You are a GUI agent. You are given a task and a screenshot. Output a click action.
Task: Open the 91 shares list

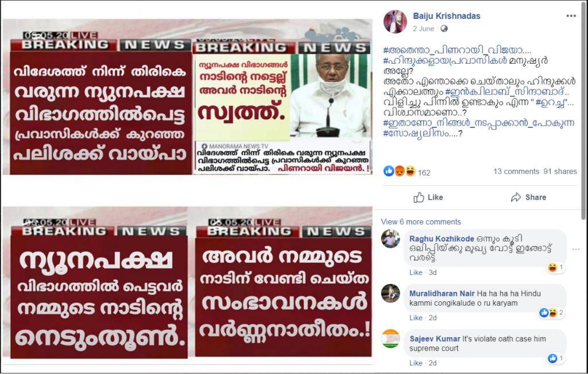(560, 172)
